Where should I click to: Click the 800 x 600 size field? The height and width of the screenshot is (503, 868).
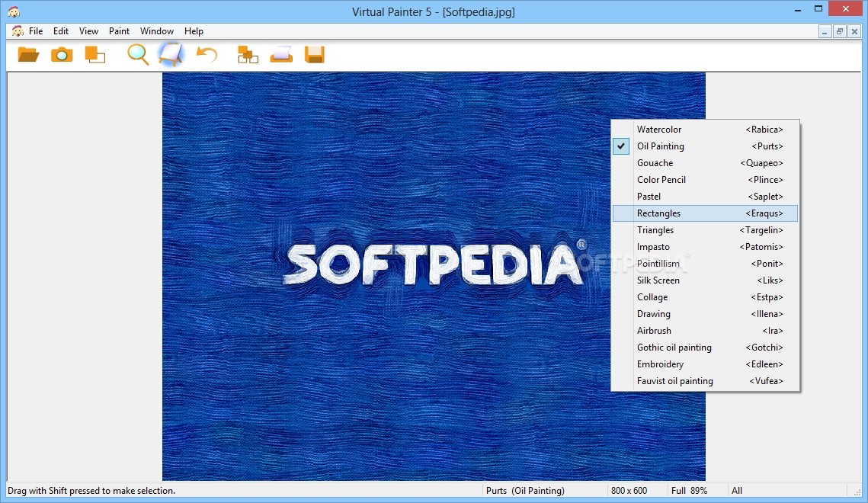pos(629,490)
